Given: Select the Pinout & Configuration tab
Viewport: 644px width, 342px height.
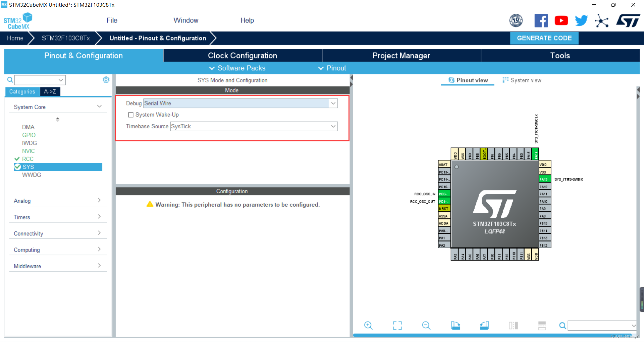Looking at the screenshot, I should (x=84, y=56).
